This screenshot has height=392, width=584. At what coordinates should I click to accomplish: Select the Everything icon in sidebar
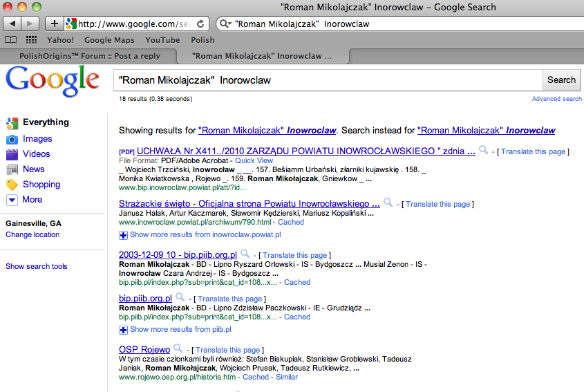pyautogui.click(x=12, y=123)
